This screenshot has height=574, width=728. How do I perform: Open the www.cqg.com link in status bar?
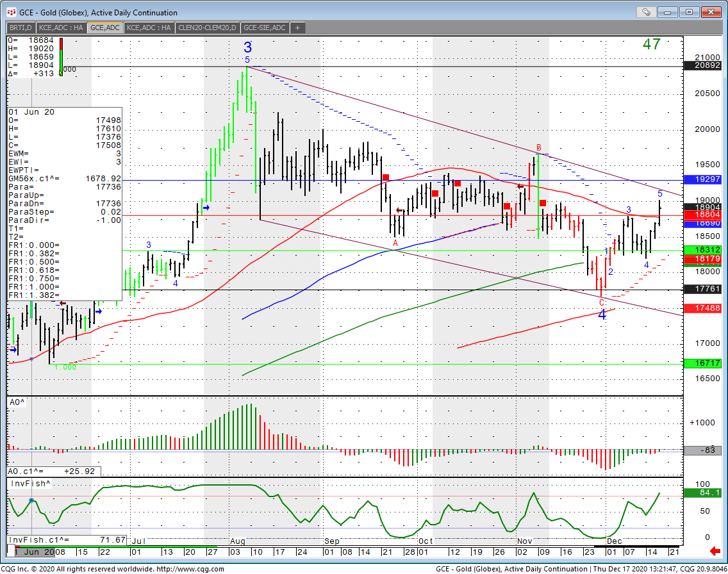[189, 569]
